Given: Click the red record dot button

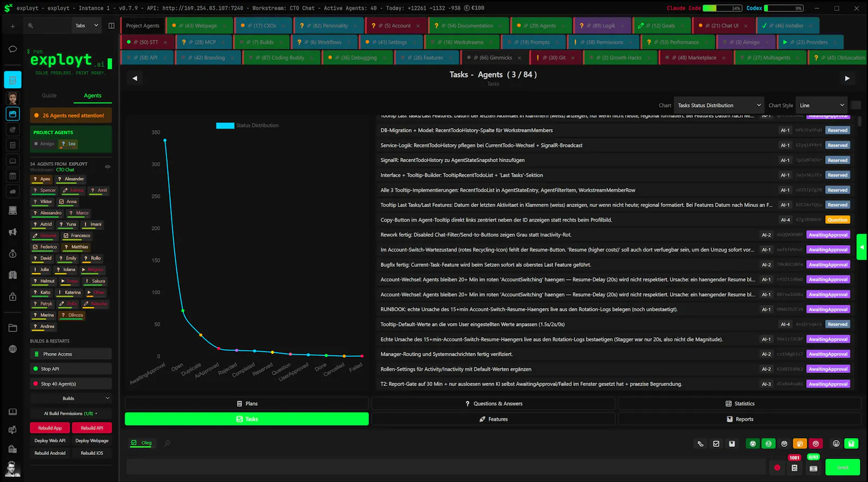Looking at the screenshot, I should [x=777, y=467].
